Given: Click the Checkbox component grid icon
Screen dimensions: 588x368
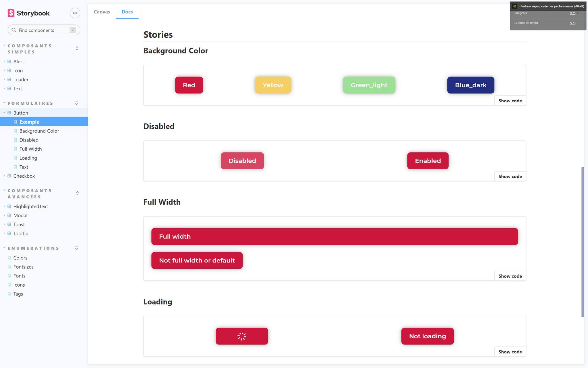Looking at the screenshot, I should [x=9, y=176].
